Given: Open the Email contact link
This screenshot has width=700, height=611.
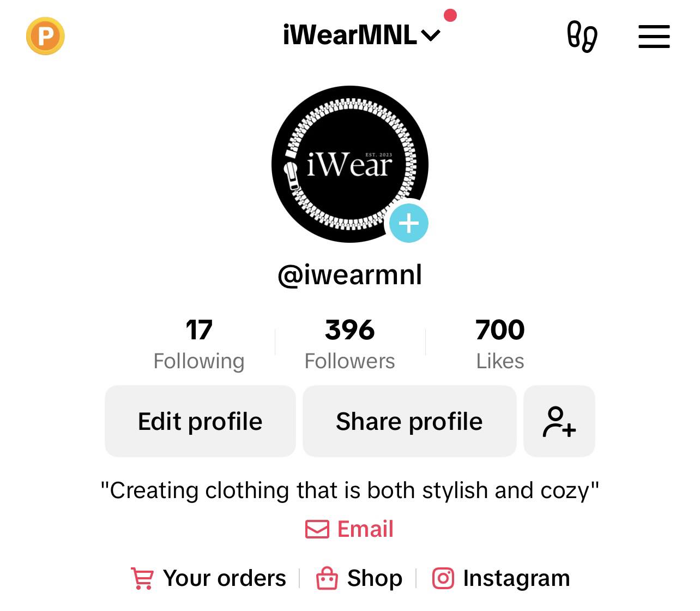Looking at the screenshot, I should [349, 529].
